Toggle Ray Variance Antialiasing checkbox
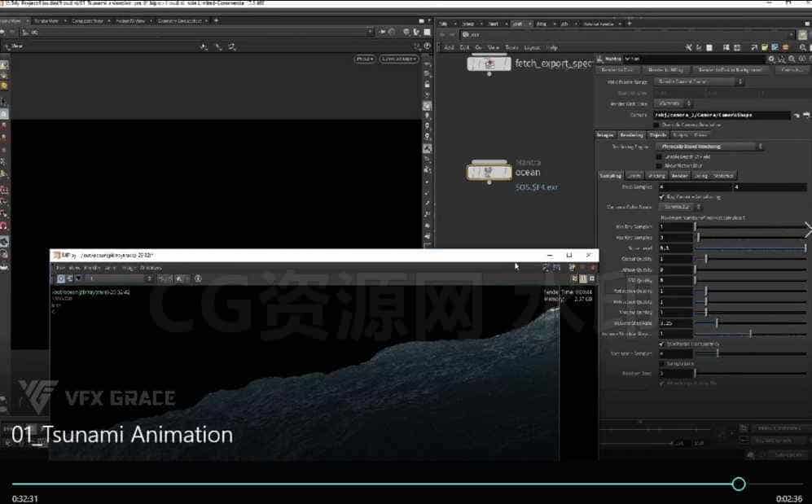This screenshot has height=504, width=812. coord(661,197)
